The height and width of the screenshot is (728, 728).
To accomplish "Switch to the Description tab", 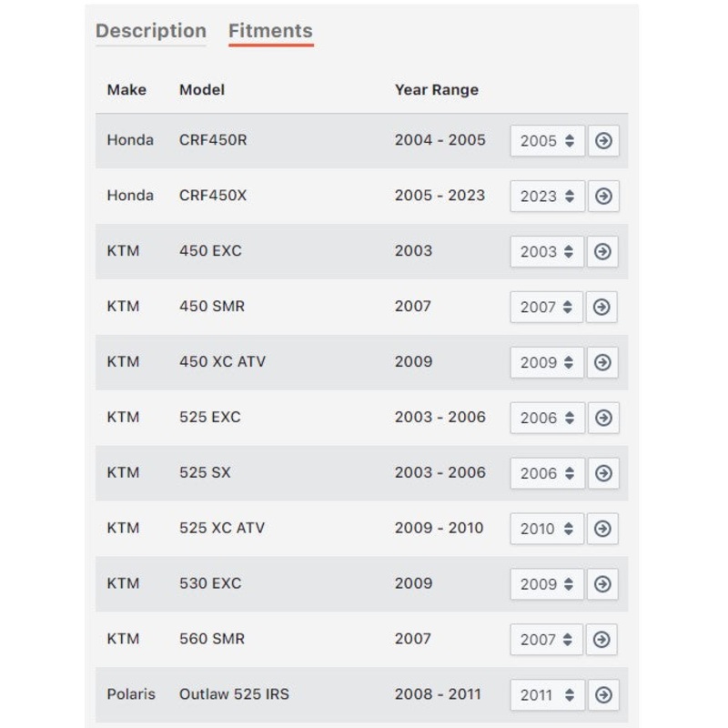I will [151, 31].
